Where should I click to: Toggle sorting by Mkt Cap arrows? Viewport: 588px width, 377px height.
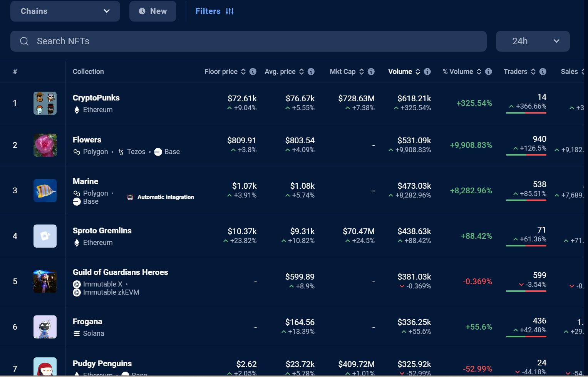[x=362, y=72]
